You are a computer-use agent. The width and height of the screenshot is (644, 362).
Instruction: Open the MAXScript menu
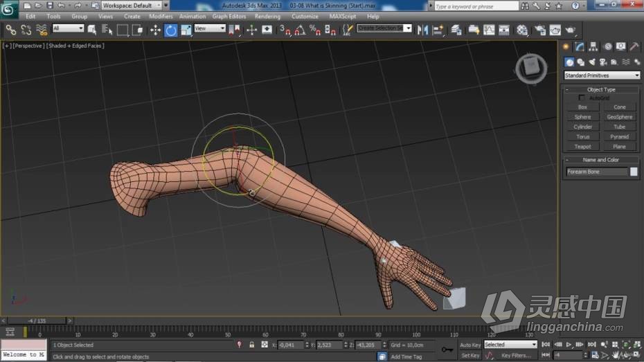click(x=343, y=17)
